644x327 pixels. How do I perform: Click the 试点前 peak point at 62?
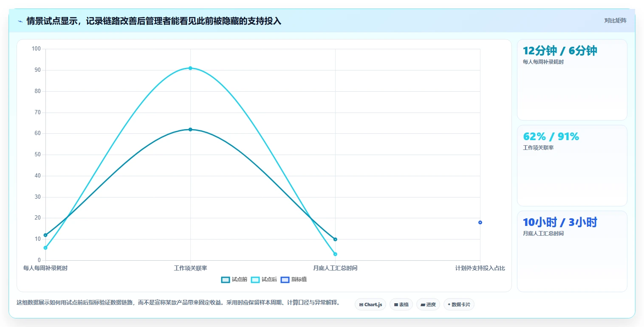190,130
